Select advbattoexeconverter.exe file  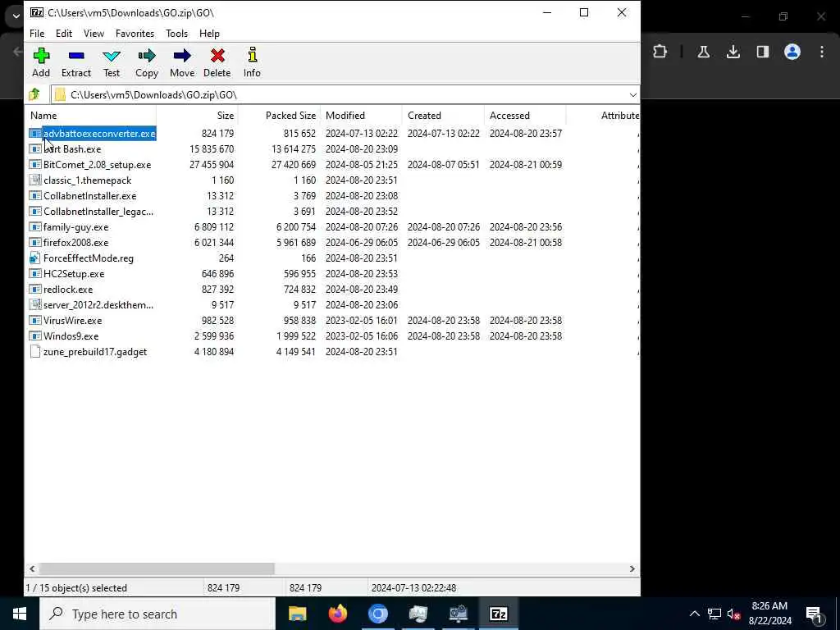coord(99,134)
